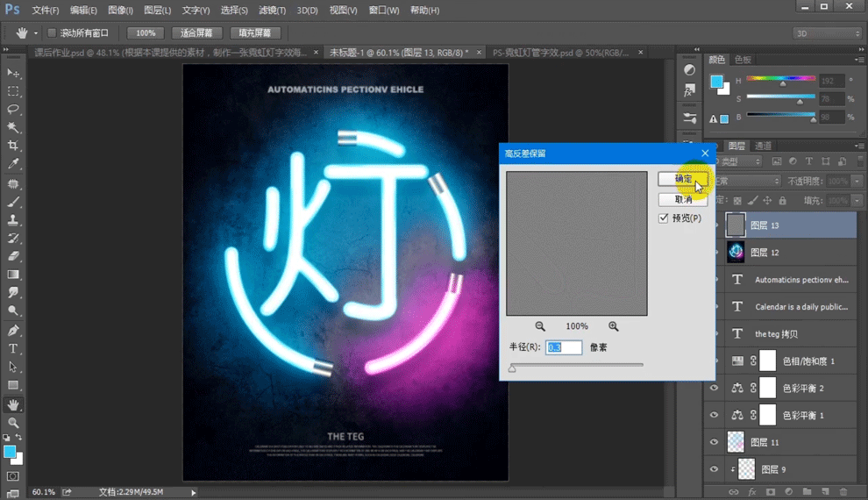
Task: Hide the 色彩平衡 2 layer
Action: tap(714, 388)
